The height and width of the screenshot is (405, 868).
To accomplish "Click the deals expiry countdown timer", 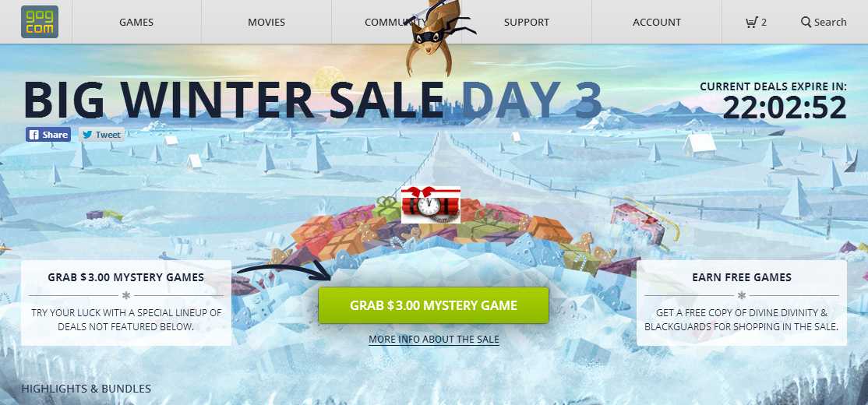I will [x=785, y=107].
